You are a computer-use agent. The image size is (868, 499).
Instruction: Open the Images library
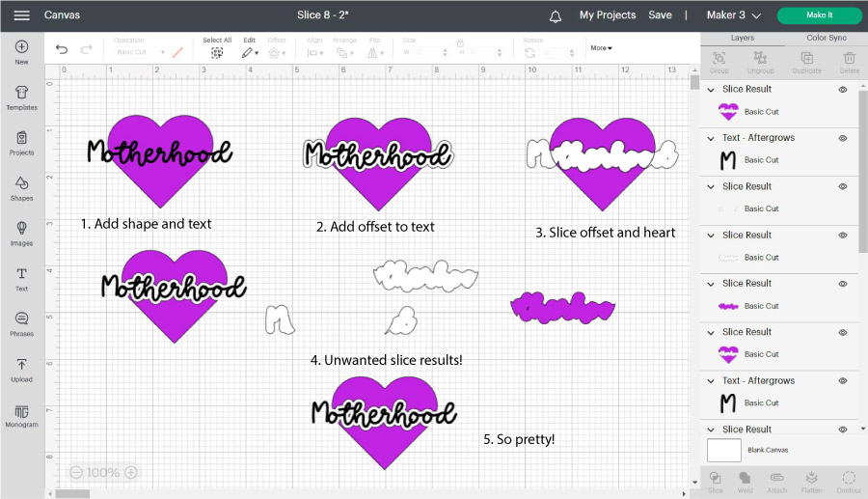(21, 235)
